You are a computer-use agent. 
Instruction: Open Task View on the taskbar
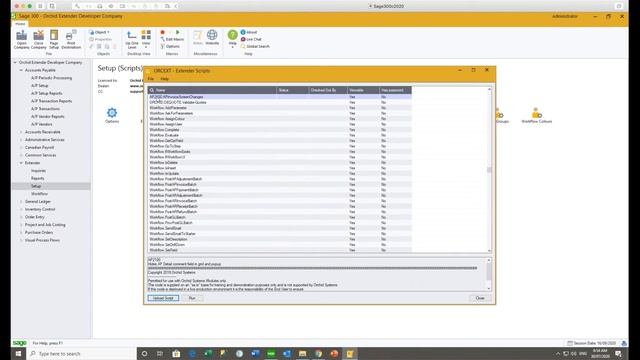coord(160,353)
